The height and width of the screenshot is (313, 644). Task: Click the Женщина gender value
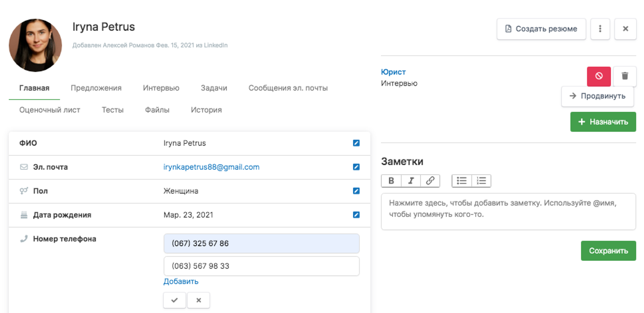[x=181, y=191]
